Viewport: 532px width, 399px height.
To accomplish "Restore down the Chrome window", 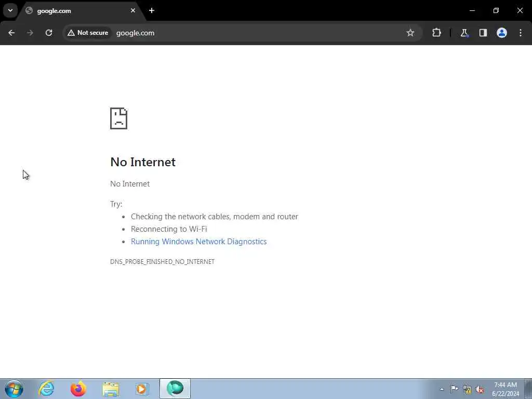I will 496,10.
